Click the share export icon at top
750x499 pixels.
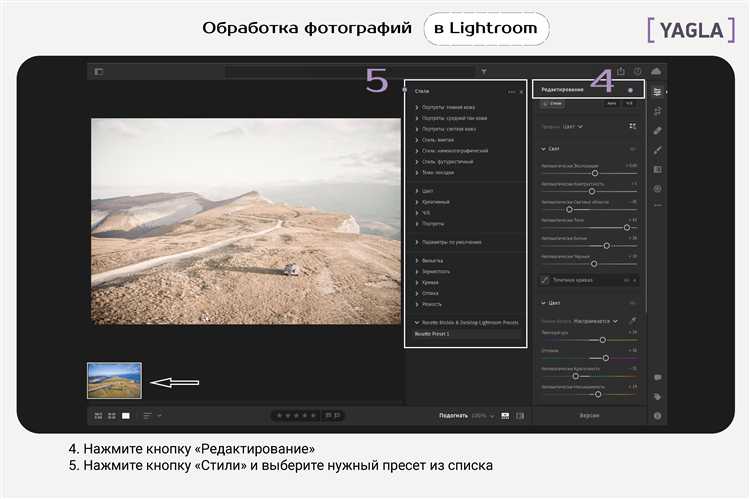(620, 71)
